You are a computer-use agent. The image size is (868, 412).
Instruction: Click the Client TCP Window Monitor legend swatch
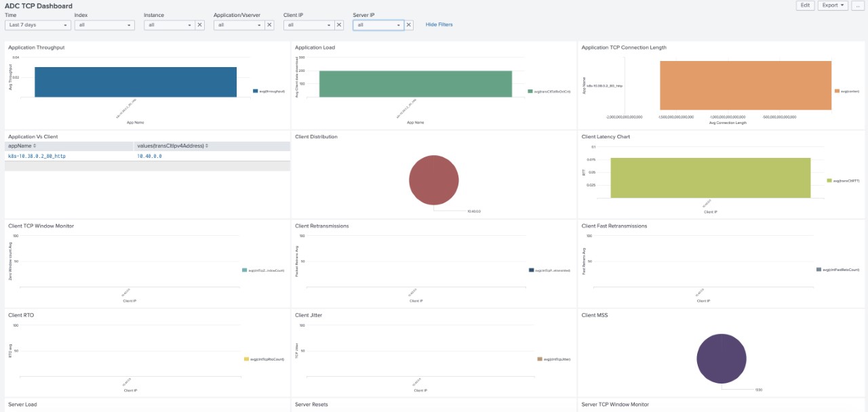[x=245, y=270]
